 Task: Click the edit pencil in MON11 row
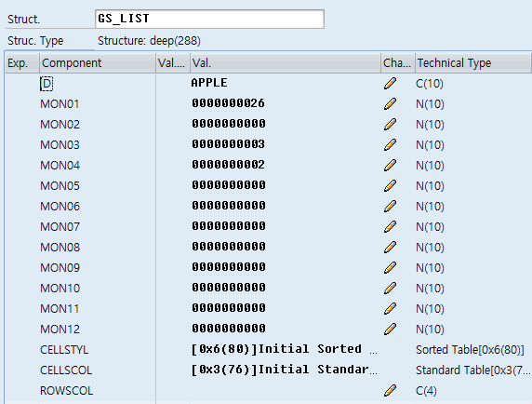[x=391, y=309]
